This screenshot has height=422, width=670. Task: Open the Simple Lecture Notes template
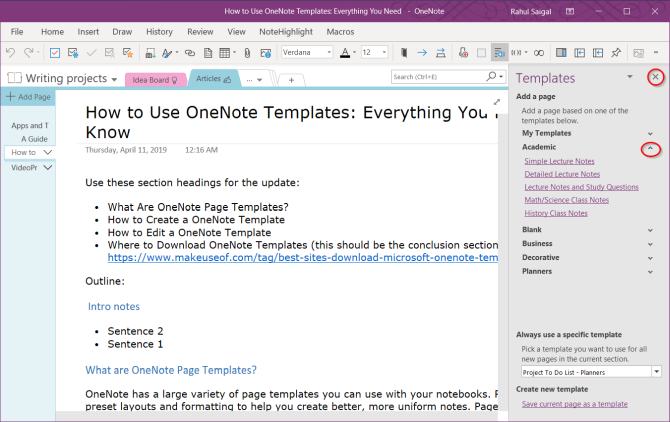(559, 161)
